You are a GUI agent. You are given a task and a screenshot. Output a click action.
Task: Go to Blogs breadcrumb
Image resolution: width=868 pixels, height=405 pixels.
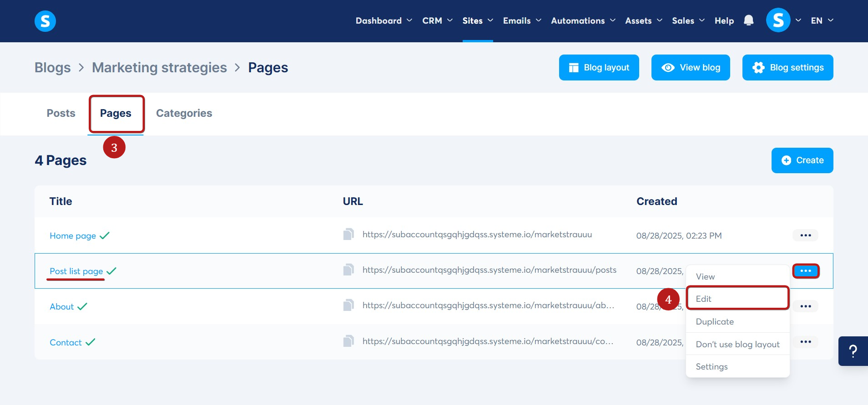coord(53,67)
